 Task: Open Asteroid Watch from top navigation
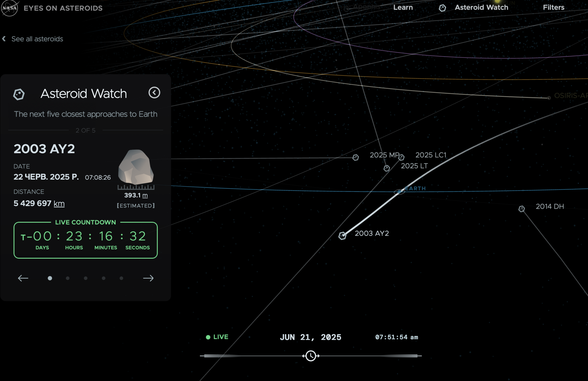[x=481, y=8]
